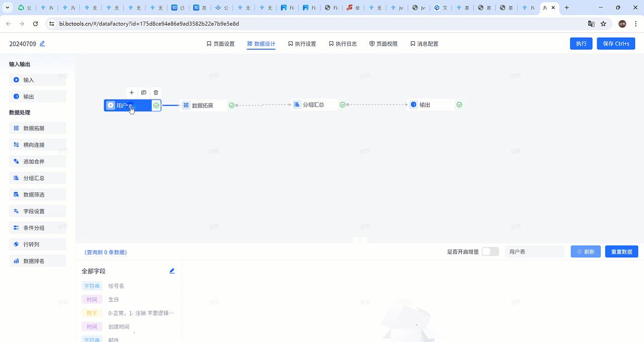This screenshot has height=342, width=644.
Task: Select the 数据筛选 (data filter) tool
Action: (x=37, y=194)
